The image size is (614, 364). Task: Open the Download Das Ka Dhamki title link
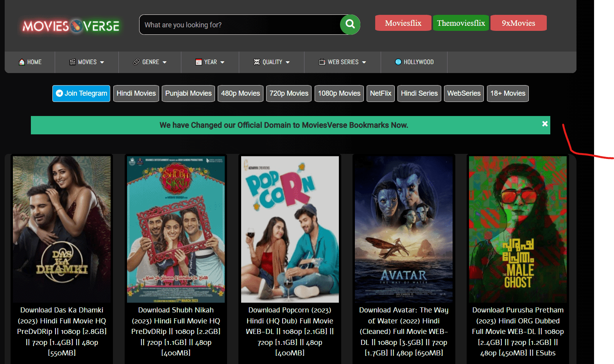click(x=62, y=332)
